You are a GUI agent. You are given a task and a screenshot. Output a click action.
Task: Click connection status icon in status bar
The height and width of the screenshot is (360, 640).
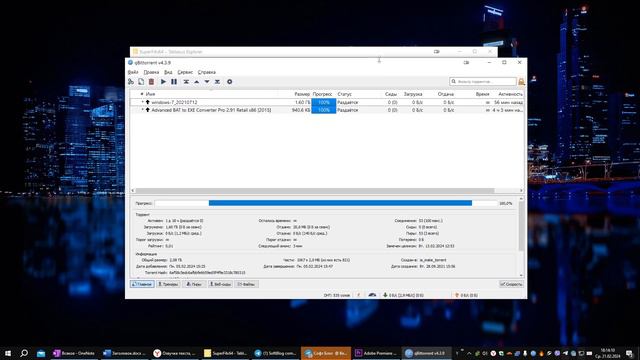359,295
